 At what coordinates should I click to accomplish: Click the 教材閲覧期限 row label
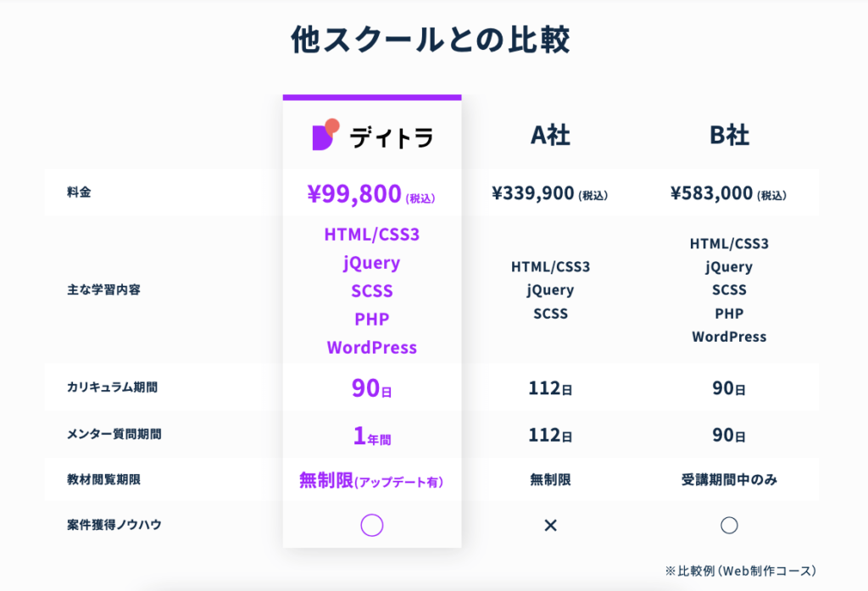click(103, 480)
